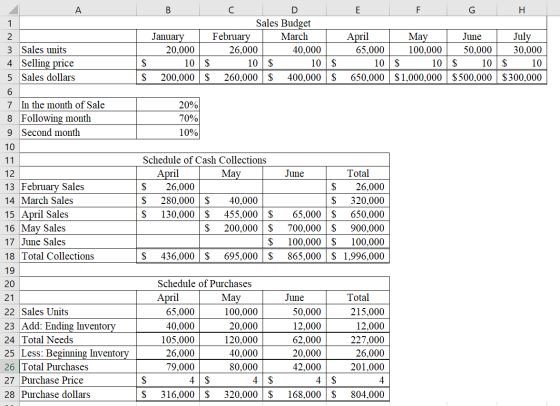Click the Sales Budget title cell
Viewport: 560px width, 406px height.
(283, 23)
